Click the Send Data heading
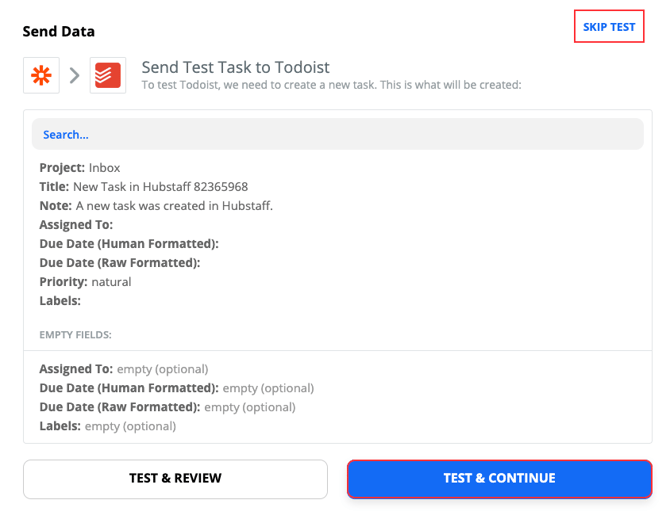This screenshot has height=519, width=670. (x=59, y=31)
